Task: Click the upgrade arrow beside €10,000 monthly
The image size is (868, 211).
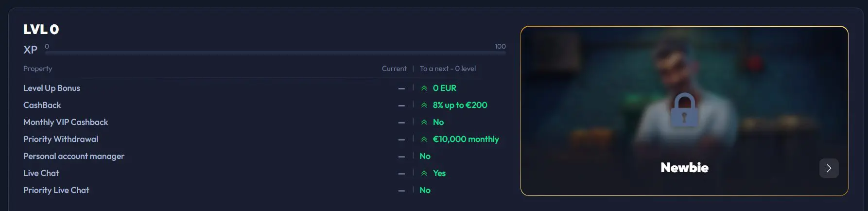Action: pyautogui.click(x=424, y=140)
